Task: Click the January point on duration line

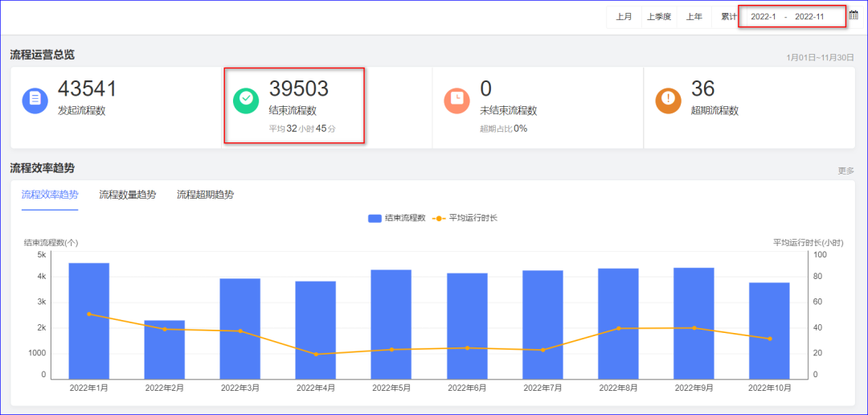Action: [x=89, y=314]
